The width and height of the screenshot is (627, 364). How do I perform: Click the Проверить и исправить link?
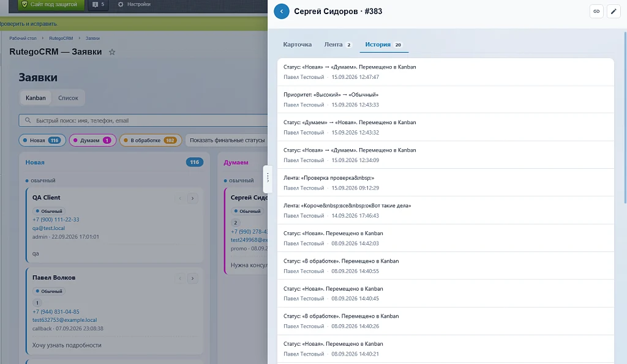click(x=28, y=24)
